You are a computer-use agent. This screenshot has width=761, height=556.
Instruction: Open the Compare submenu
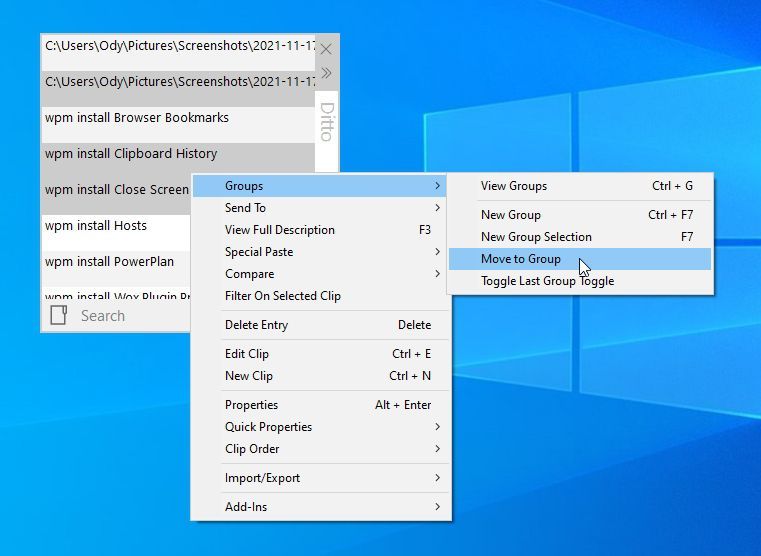pos(320,274)
